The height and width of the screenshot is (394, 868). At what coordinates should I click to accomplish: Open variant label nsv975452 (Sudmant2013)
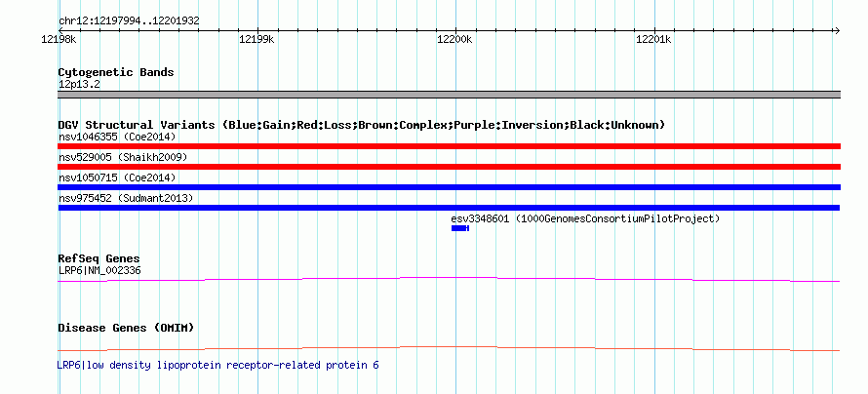126,198
